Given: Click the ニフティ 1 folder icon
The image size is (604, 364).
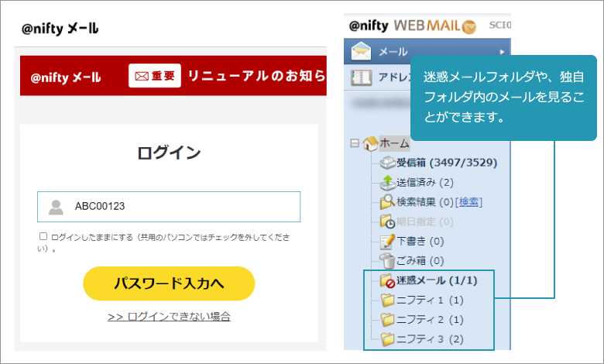Looking at the screenshot, I should (387, 300).
